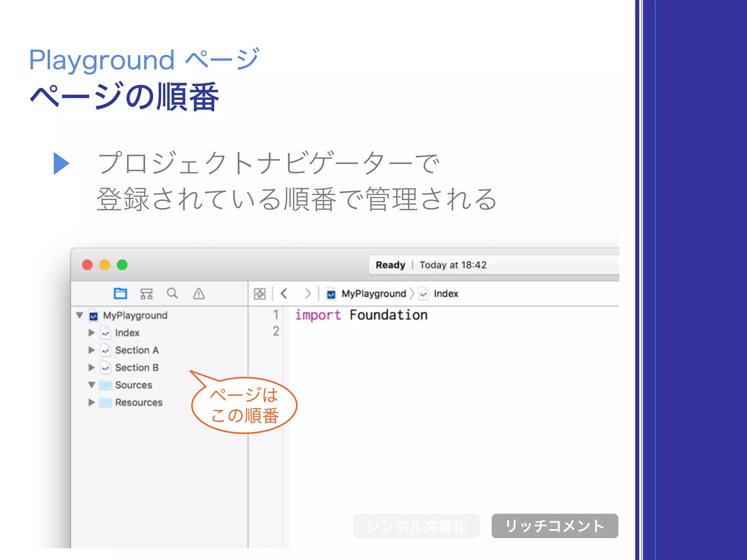The image size is (747, 560).
Task: Collapse the Sources folder triangle
Action: 92,385
